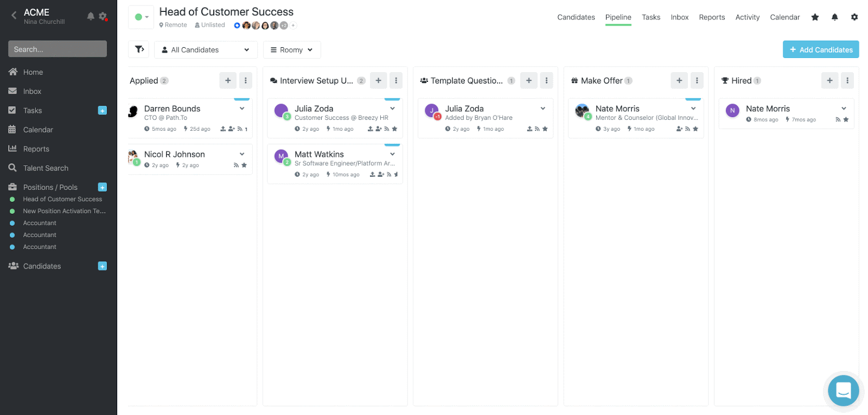Screen dimensions: 868x415
Task: Open Candidates in the sidebar
Action: pos(42,266)
